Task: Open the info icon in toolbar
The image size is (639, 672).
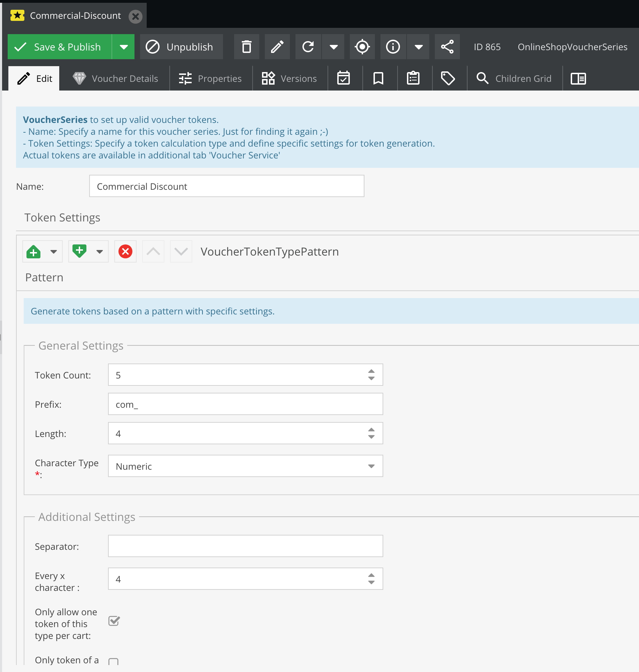Action: tap(393, 47)
